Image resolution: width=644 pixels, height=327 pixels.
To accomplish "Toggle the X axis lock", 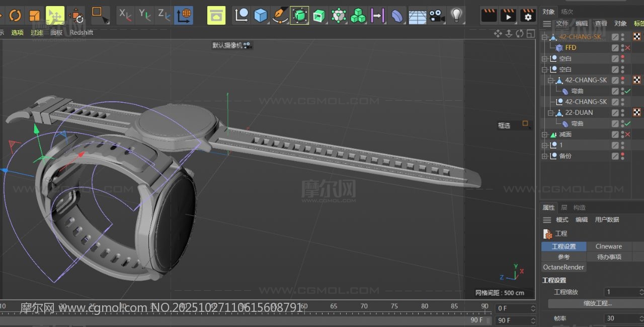I will pos(125,16).
